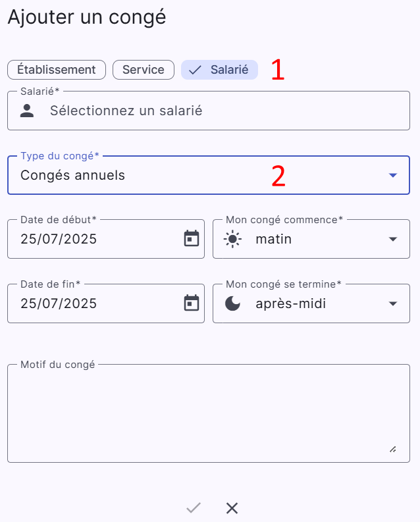Open calendar picker for Date de fin
This screenshot has width=420, height=522.
(x=192, y=303)
